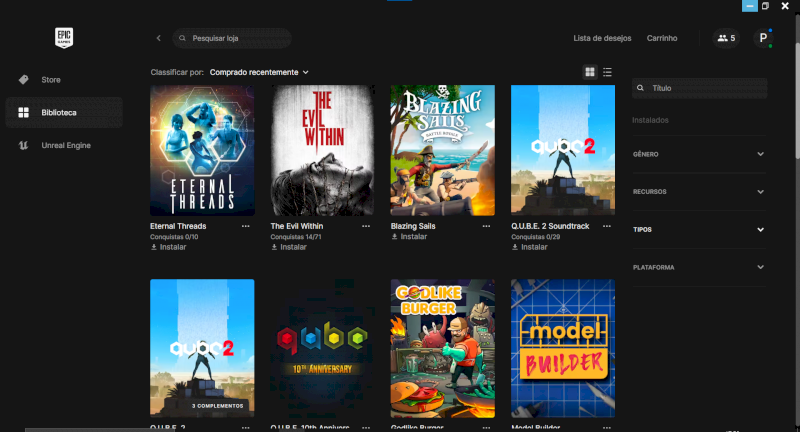The height and width of the screenshot is (432, 800).
Task: Open The Evil Within cover thumbnail
Action: click(x=322, y=150)
